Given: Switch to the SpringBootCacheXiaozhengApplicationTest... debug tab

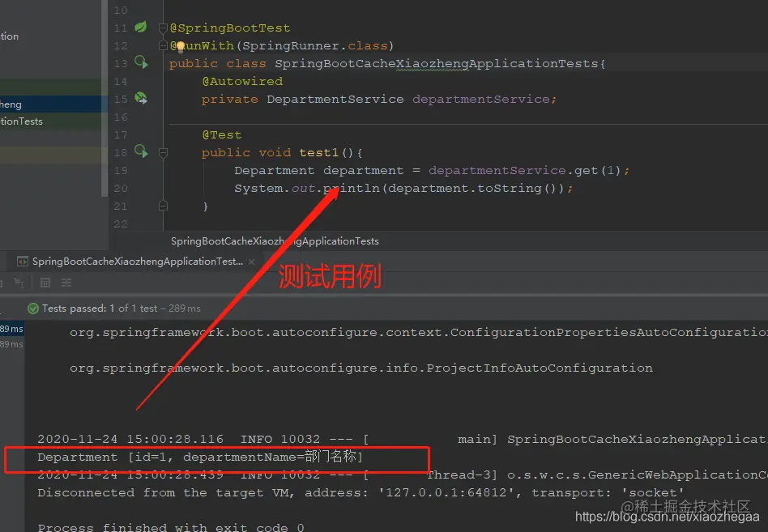Looking at the screenshot, I should point(138,262).
